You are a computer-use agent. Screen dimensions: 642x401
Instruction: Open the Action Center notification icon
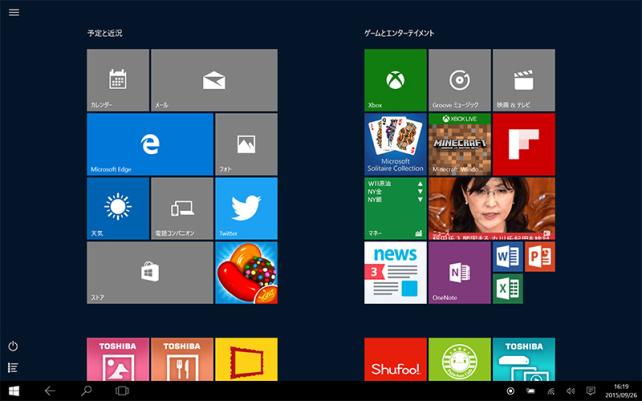point(590,391)
